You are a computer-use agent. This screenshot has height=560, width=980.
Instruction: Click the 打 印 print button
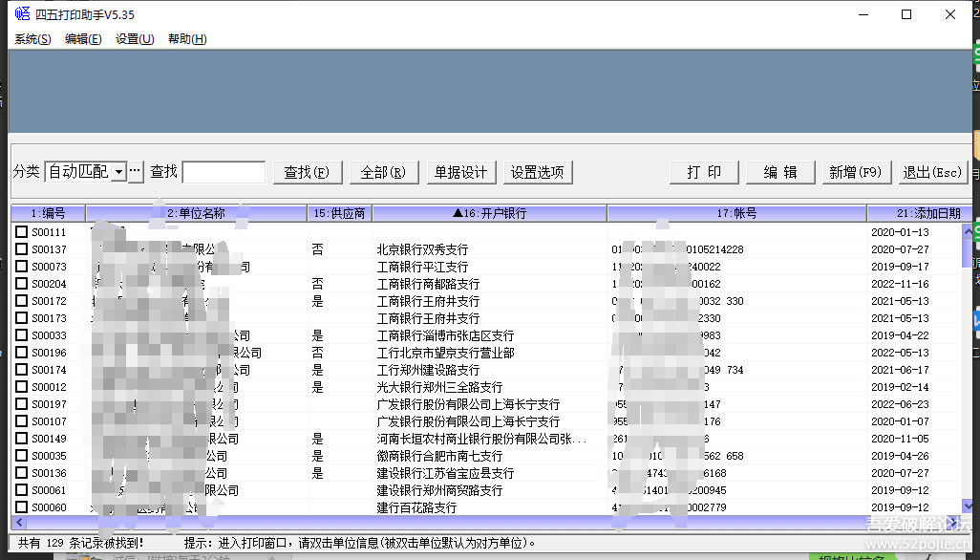[x=704, y=172]
